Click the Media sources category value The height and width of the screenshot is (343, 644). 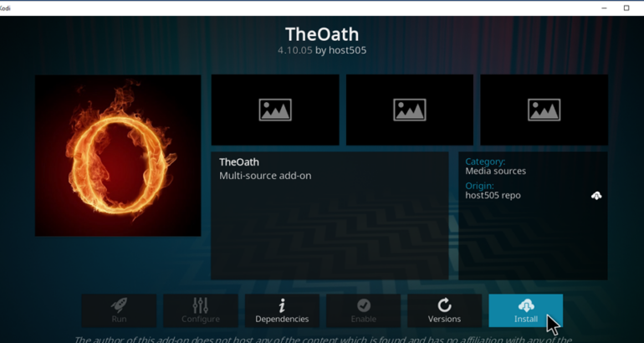tap(496, 171)
